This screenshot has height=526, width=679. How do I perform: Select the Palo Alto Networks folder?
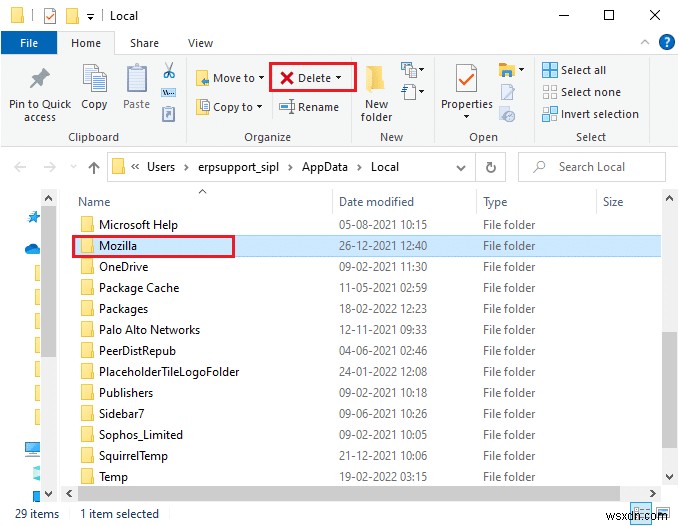click(368, 330)
